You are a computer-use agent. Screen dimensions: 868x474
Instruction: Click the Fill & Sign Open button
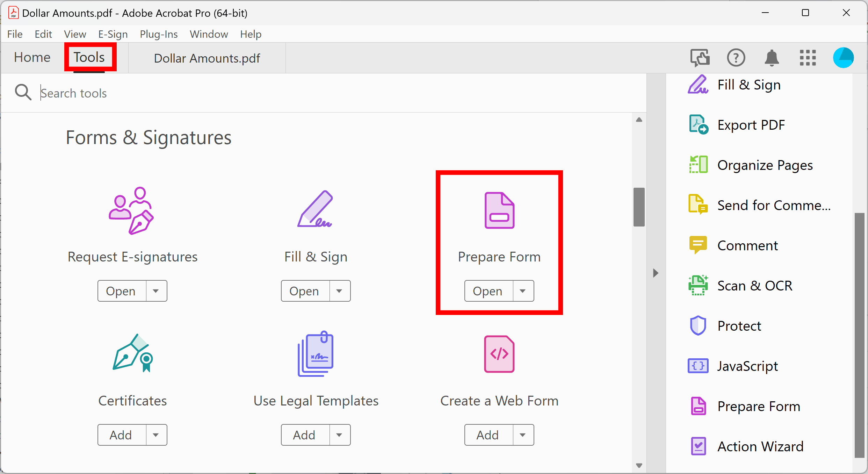pyautogui.click(x=303, y=290)
